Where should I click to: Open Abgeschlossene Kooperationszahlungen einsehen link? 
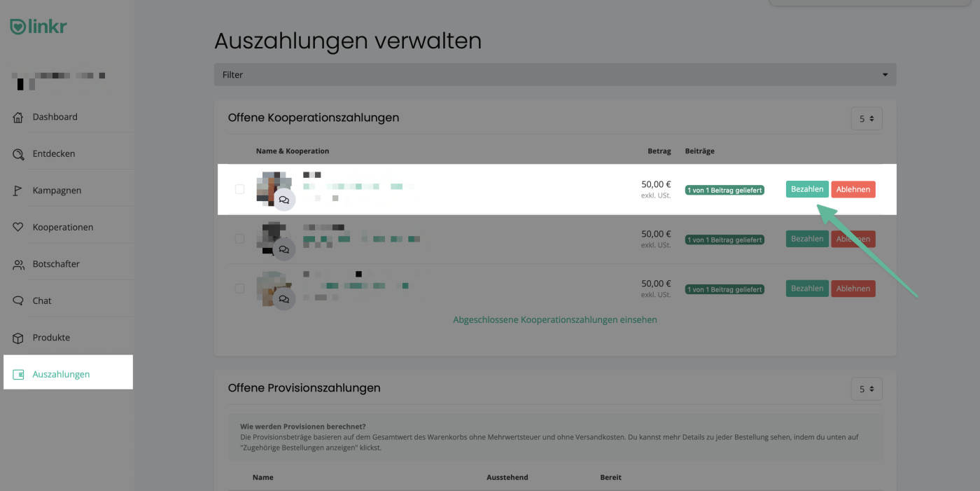[554, 319]
